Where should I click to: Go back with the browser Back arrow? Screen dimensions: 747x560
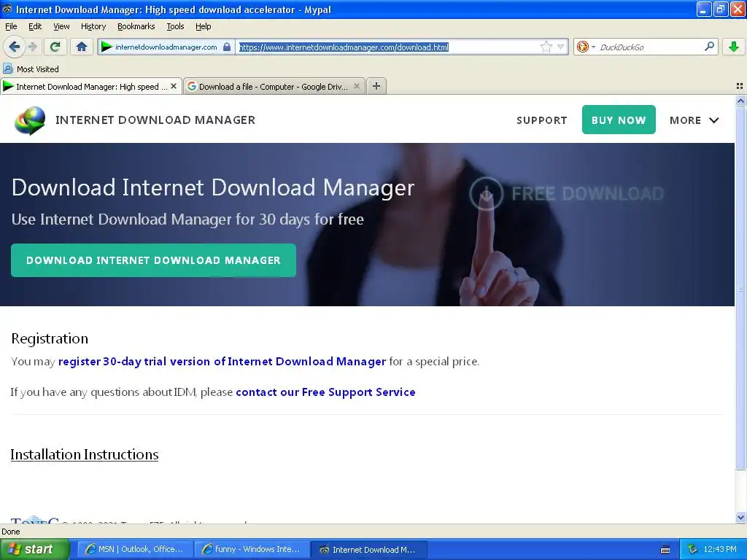[14, 47]
